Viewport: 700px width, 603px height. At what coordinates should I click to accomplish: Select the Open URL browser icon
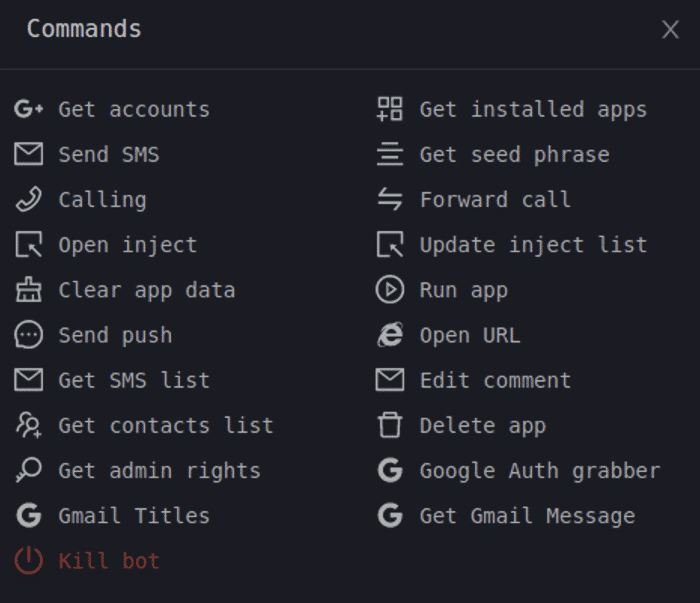pos(389,335)
